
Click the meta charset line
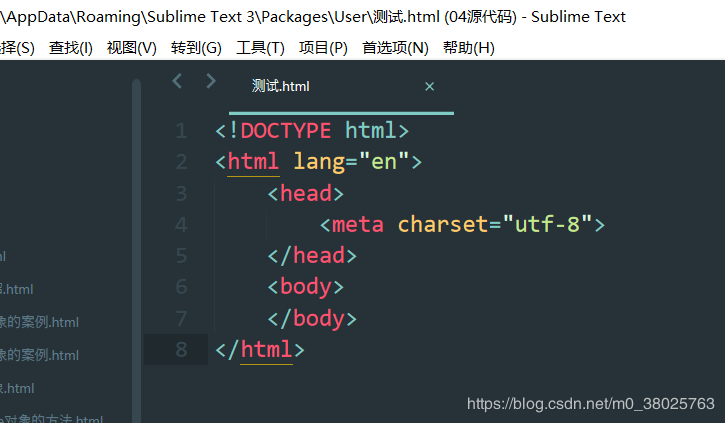(x=462, y=225)
